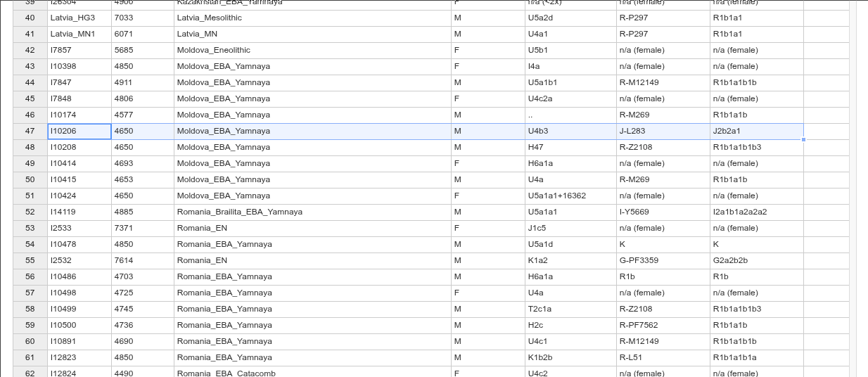Click the I2a1b1a2a2a2 cell

[x=757, y=212]
